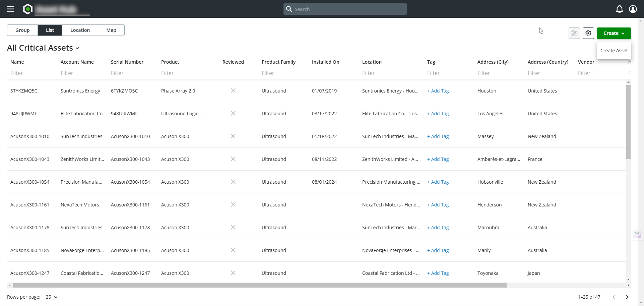Switch to the Location view tab
644x306 pixels.
80,30
